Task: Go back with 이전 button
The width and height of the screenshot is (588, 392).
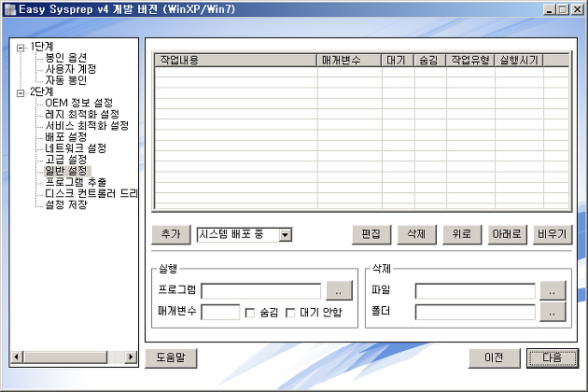Action: [x=495, y=358]
